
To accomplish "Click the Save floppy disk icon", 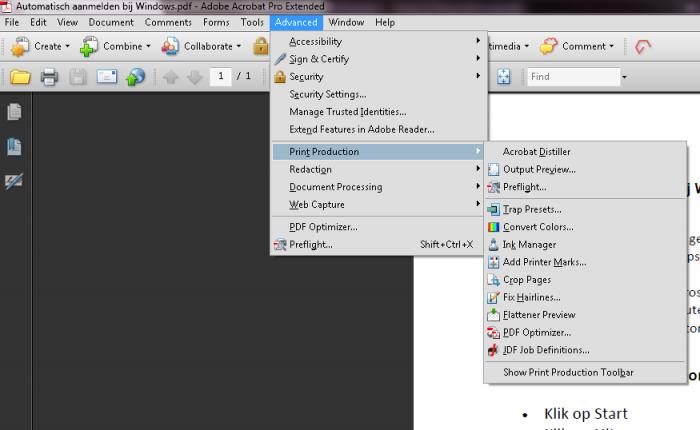I will pos(78,77).
